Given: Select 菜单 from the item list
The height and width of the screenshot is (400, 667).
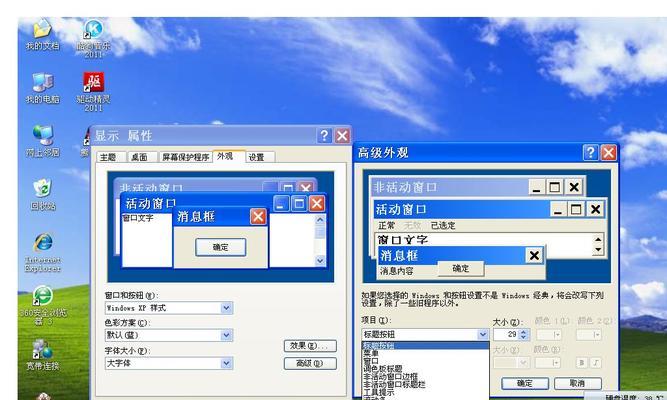Looking at the screenshot, I should coord(372,352).
